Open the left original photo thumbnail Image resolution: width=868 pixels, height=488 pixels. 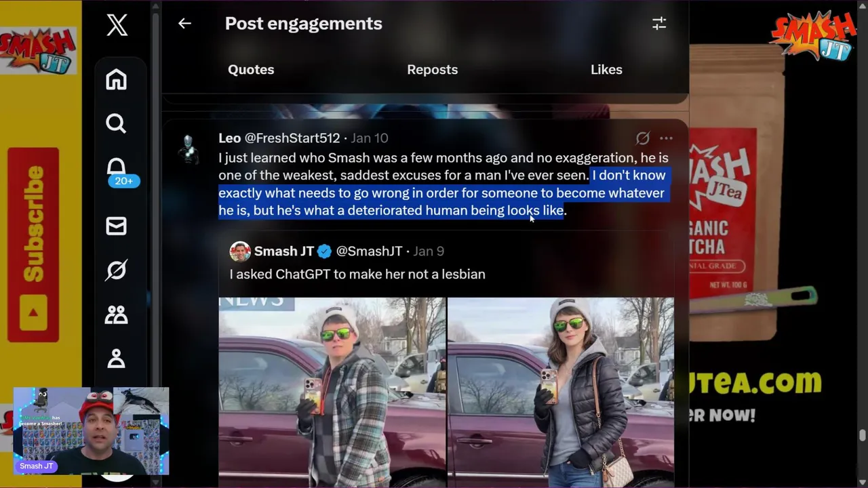pyautogui.click(x=332, y=392)
